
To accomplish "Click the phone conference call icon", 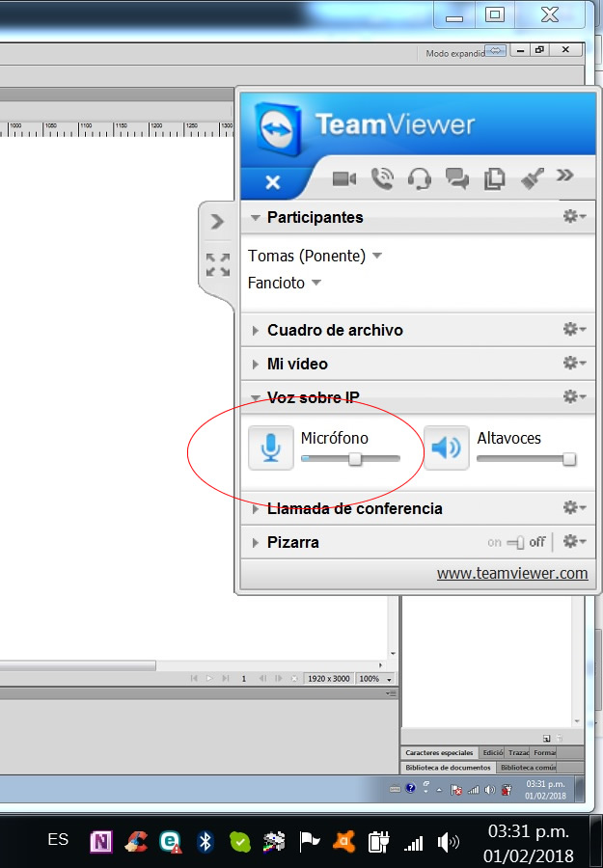I will click(x=383, y=178).
